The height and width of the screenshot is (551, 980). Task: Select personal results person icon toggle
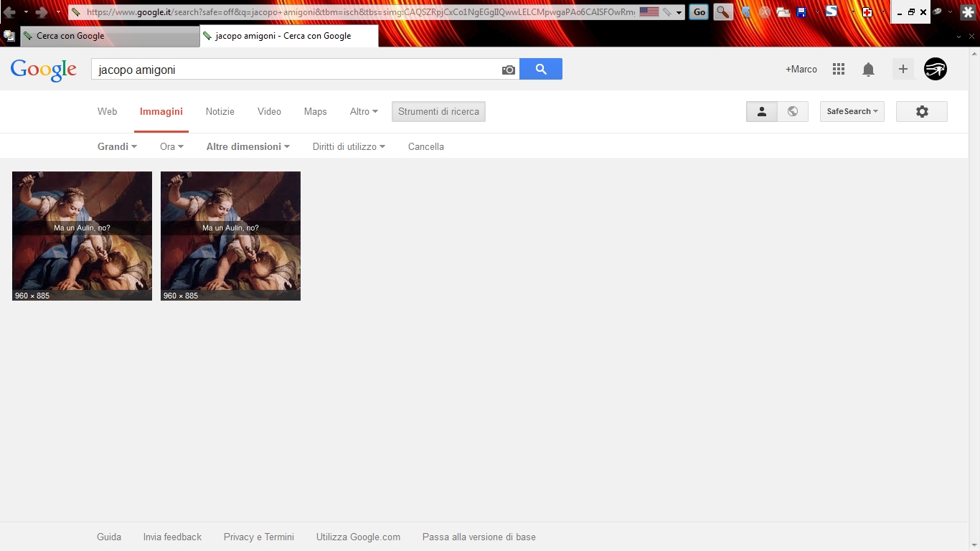[x=762, y=111]
